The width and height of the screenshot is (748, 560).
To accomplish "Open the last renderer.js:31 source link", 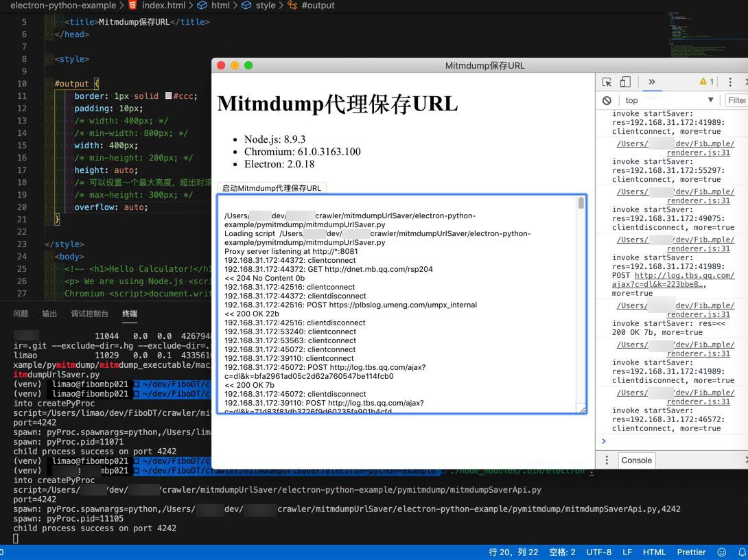I will coord(699,401).
